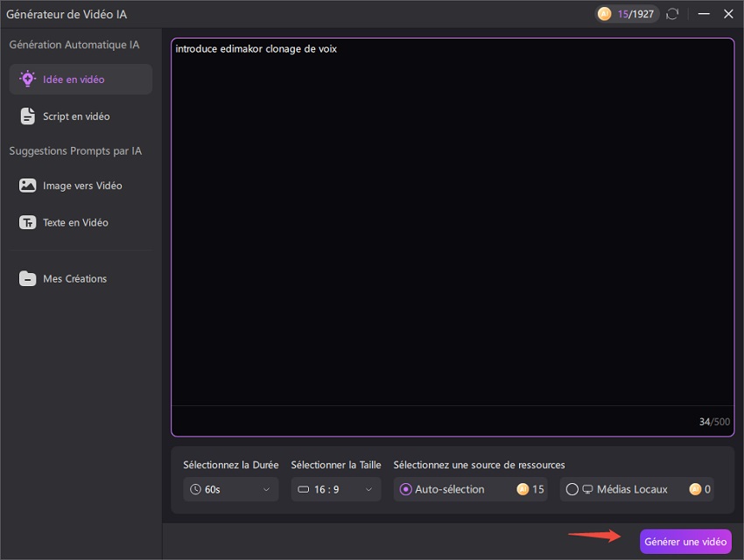Screen dimensions: 744x560
Task: Click the clock icon in duration selector
Action: point(195,489)
